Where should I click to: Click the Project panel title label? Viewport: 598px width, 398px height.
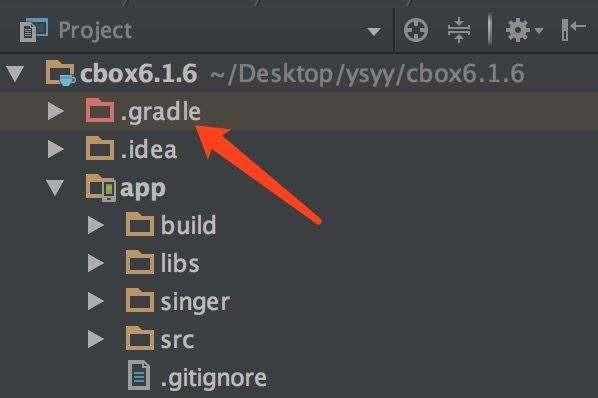95,30
